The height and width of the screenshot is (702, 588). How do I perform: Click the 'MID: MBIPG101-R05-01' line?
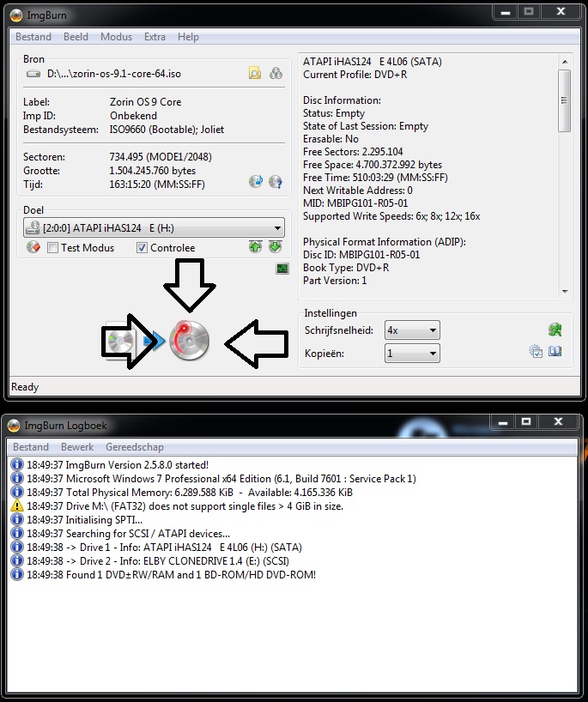pyautogui.click(x=355, y=203)
